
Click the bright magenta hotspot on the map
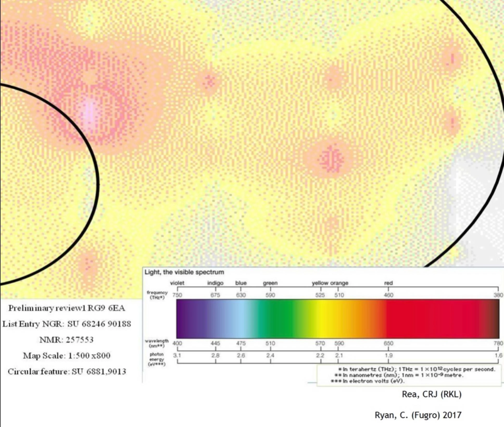pos(90,112)
